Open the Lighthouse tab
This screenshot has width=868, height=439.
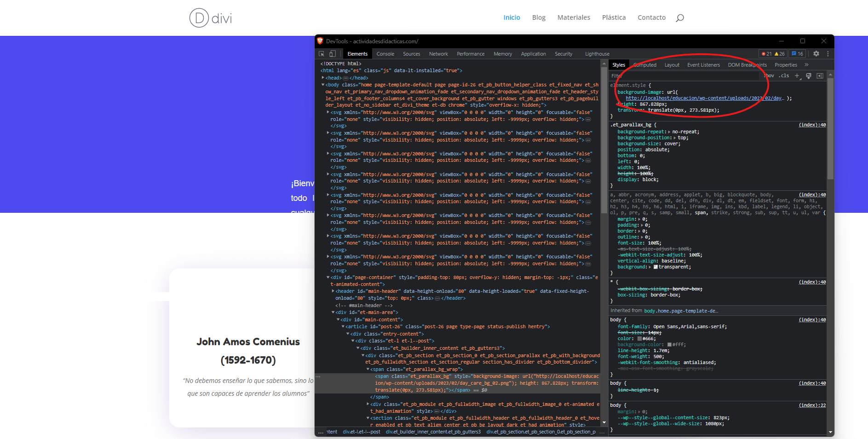pyautogui.click(x=597, y=54)
